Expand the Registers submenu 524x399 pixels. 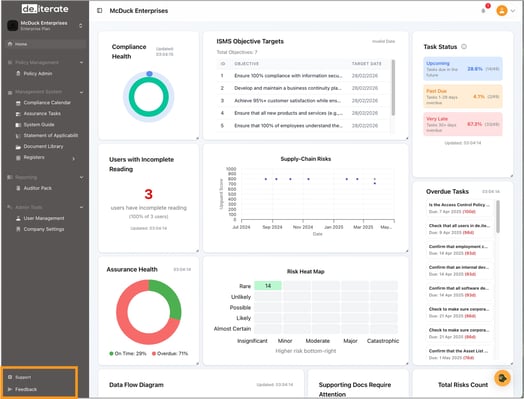74,158
